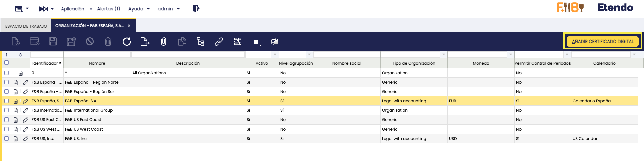This screenshot has width=644, height=161.
Task: Expand the Tipo de Organización filter dropdown
Action: coord(444,55)
